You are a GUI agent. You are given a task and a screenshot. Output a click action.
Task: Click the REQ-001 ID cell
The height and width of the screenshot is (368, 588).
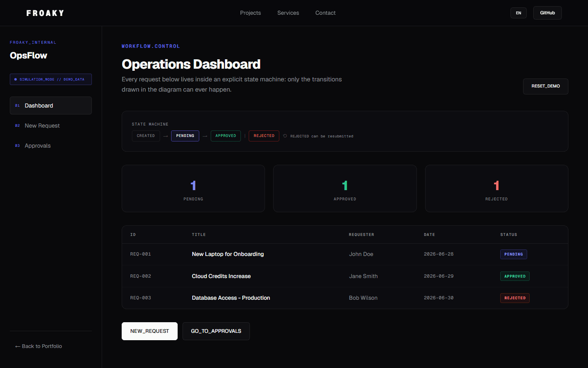pyautogui.click(x=140, y=254)
